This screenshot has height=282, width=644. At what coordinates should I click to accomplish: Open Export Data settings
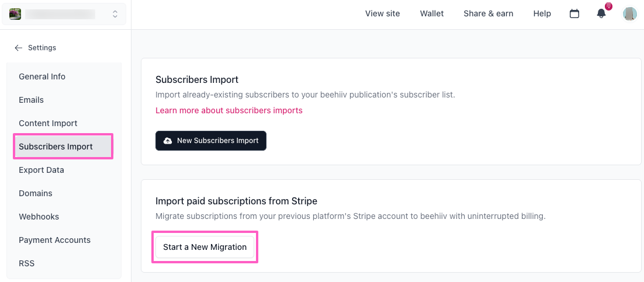tap(41, 170)
